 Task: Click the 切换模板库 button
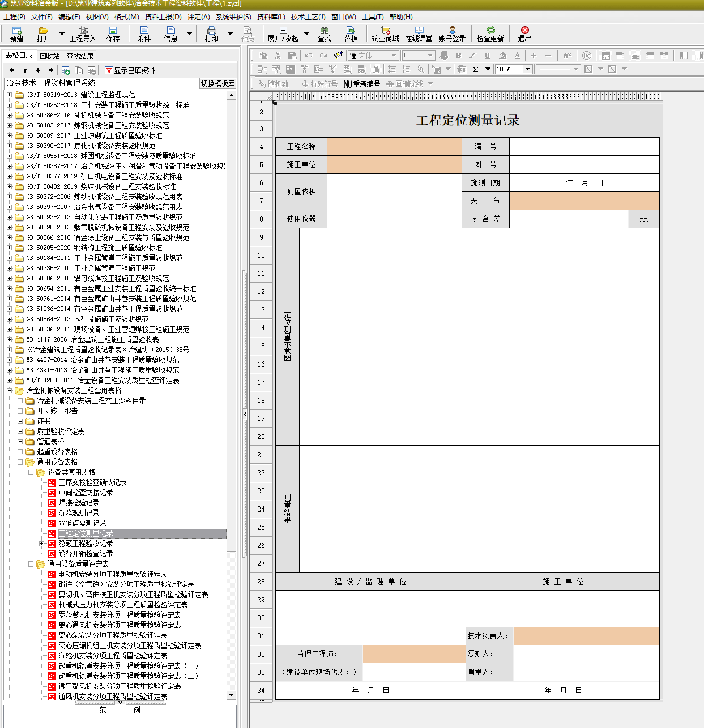(x=217, y=83)
